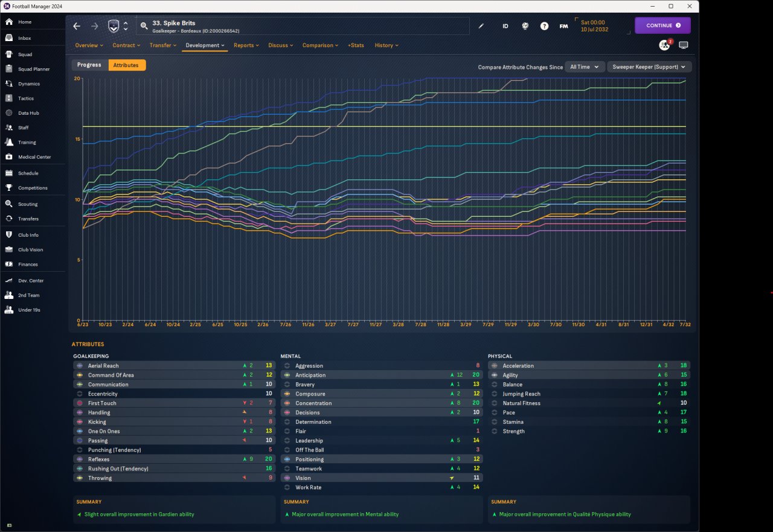773x532 pixels.
Task: Expand the Contract menu
Action: point(126,45)
